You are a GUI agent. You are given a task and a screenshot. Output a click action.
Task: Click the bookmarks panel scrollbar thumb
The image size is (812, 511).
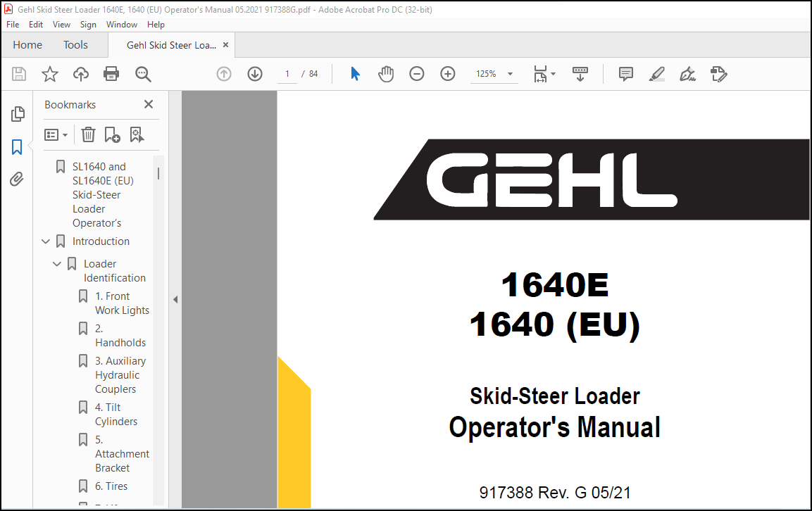pos(158,173)
